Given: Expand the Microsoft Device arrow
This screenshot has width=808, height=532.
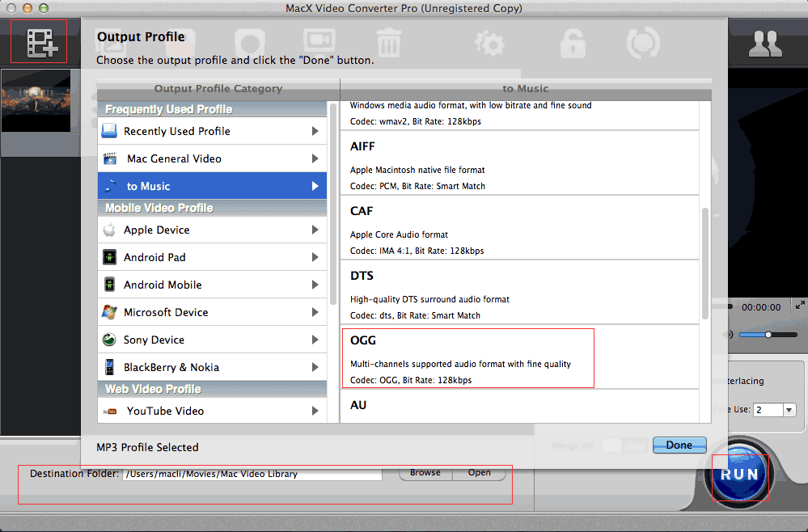Looking at the screenshot, I should coord(315,312).
